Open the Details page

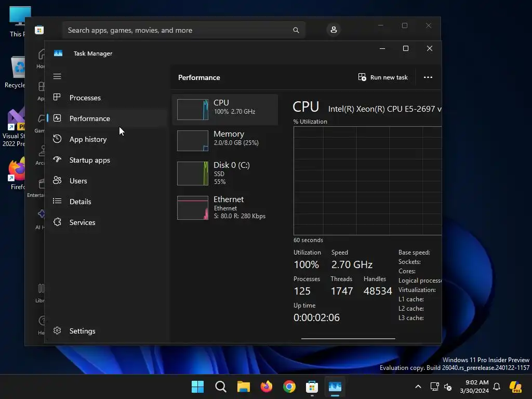pos(107,202)
